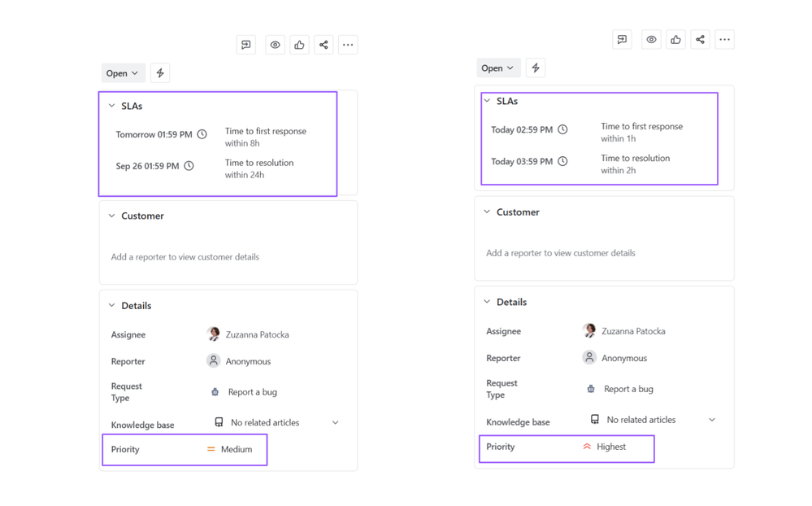
Task: Open the Open status dropdown in the left panel
Action: pyautogui.click(x=122, y=73)
